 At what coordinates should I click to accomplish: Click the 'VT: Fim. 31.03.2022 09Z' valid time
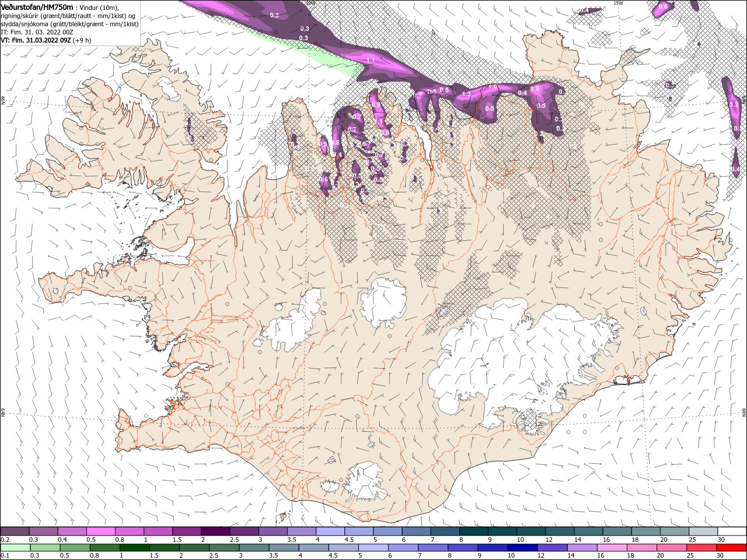36,41
